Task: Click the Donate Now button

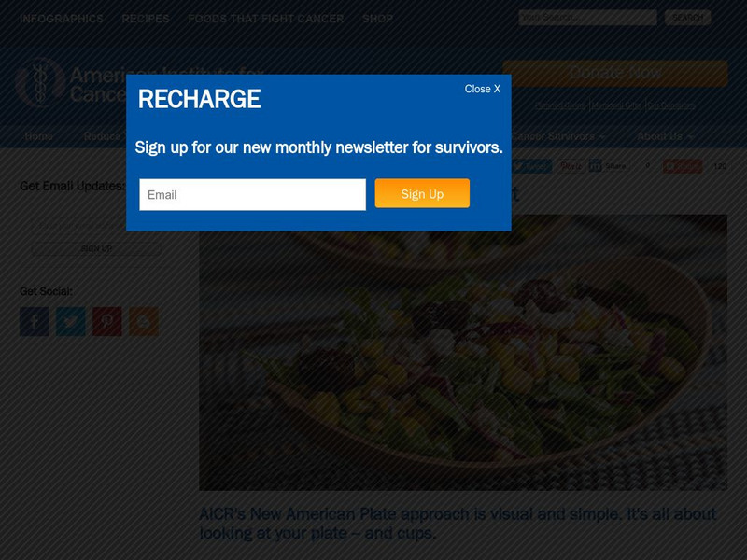Action: (x=615, y=74)
